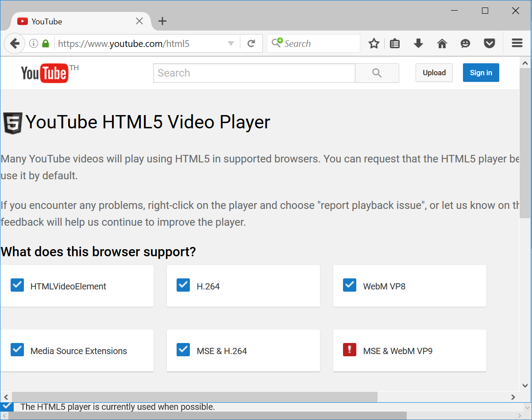Click the vertical scrollbar up arrow
532x420 pixels.
[525, 63]
